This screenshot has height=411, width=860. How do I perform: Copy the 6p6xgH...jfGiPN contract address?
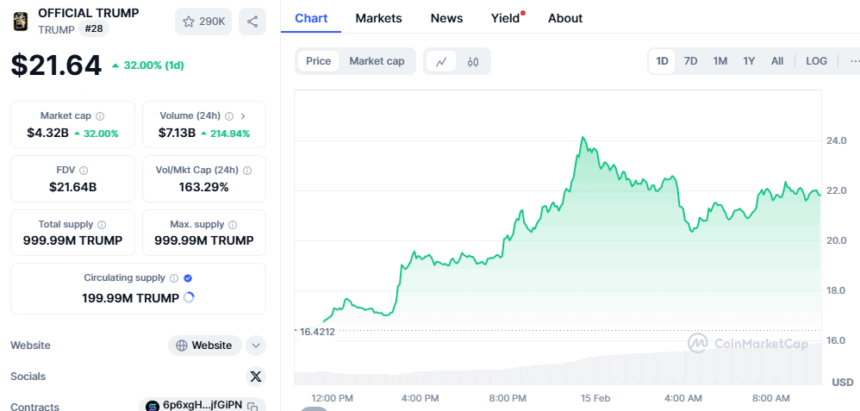pyautogui.click(x=252, y=406)
